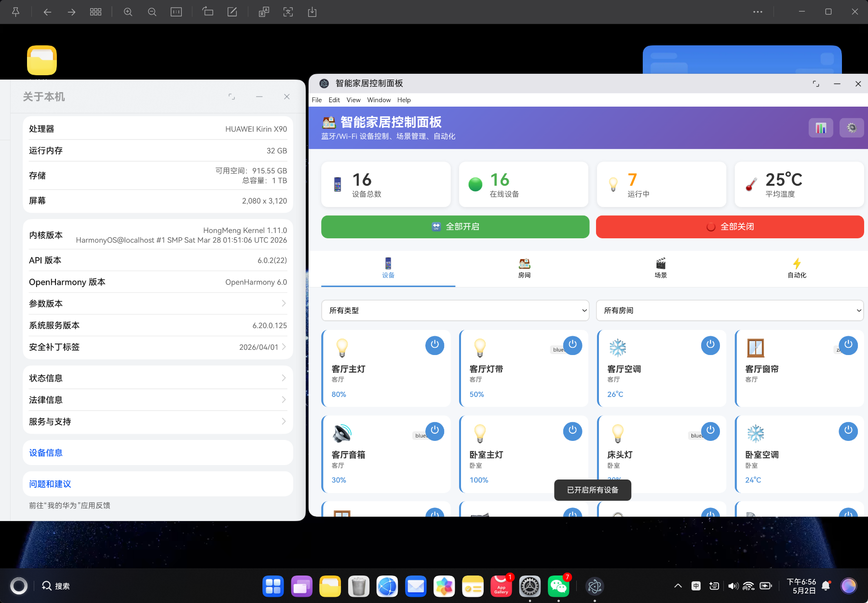
Task: Open the statistics chart icon in header
Action: [821, 128]
